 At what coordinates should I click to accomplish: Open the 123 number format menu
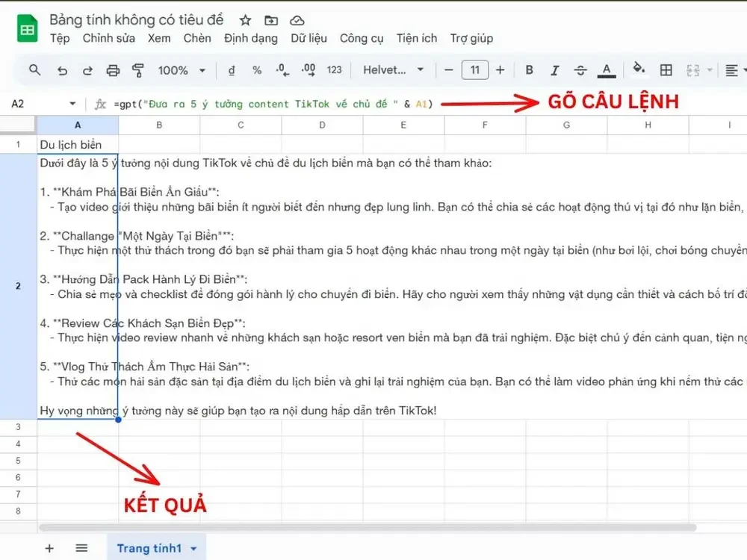pos(334,70)
